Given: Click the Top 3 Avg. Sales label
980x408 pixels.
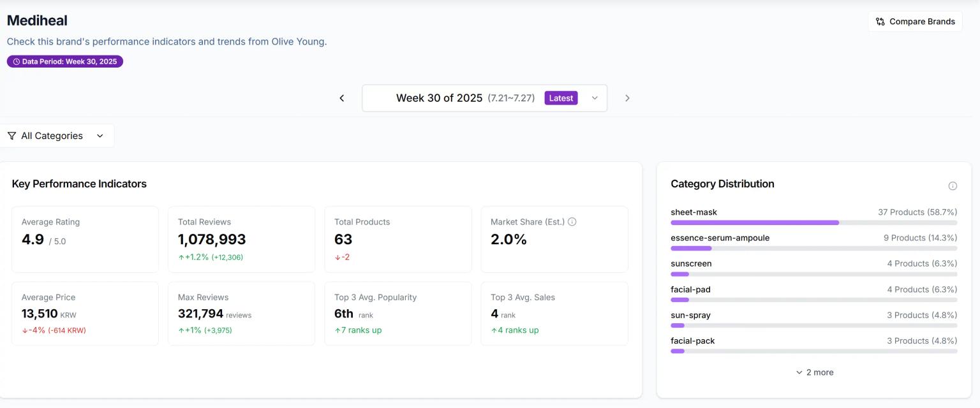Looking at the screenshot, I should 523,297.
